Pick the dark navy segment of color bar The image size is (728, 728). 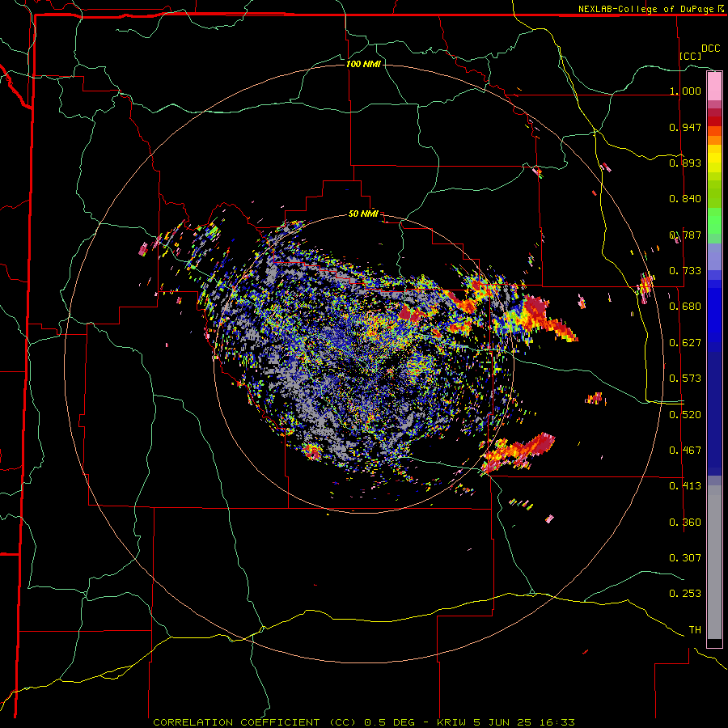point(714,413)
